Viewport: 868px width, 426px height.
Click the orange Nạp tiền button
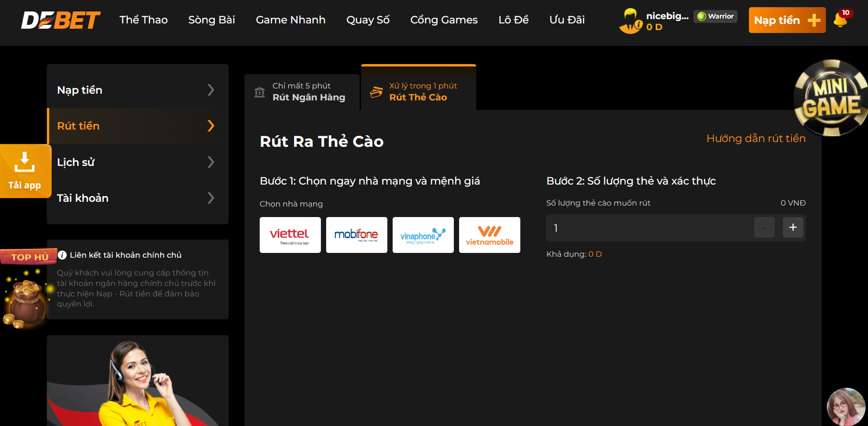point(787,20)
